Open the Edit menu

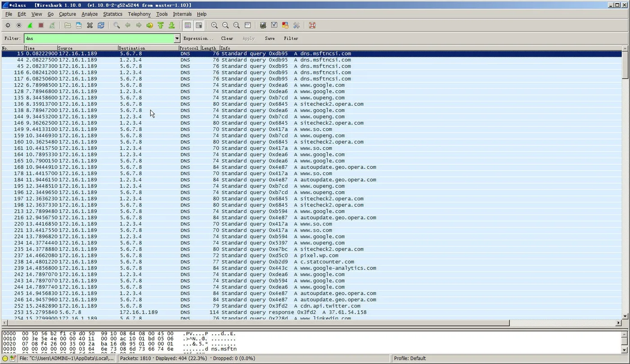pos(22,14)
